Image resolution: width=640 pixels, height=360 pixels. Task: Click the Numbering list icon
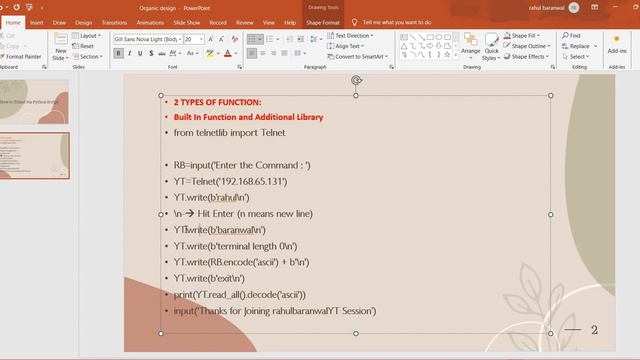[x=270, y=39]
